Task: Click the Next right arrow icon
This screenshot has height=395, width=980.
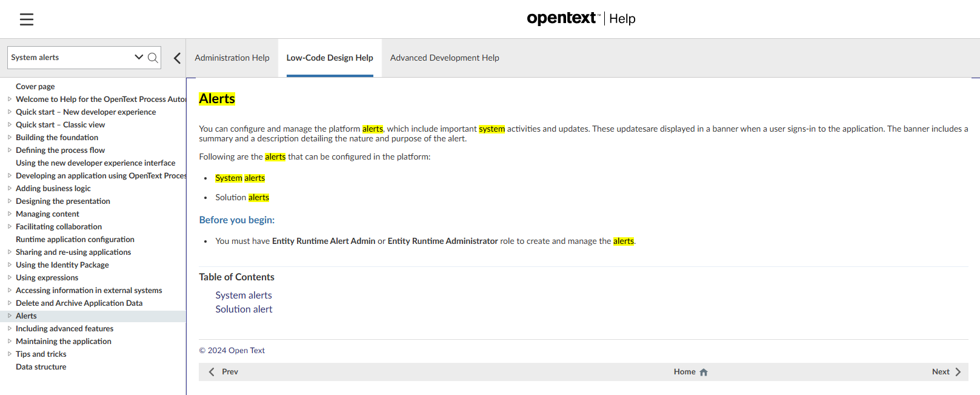Action: click(x=958, y=372)
